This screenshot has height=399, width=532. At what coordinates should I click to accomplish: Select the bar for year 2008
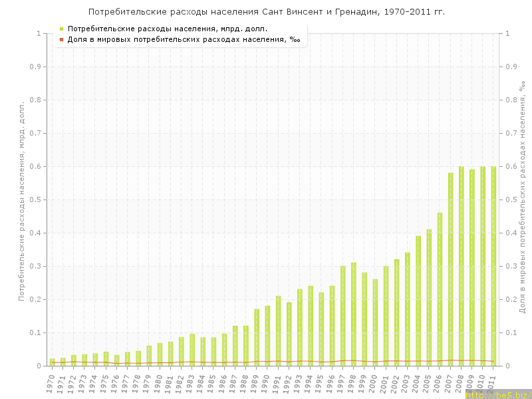(x=461, y=266)
